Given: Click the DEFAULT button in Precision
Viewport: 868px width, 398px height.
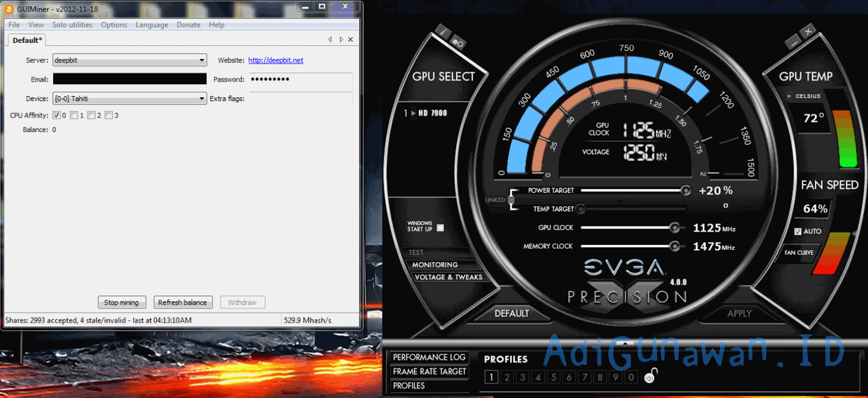Looking at the screenshot, I should [x=512, y=313].
